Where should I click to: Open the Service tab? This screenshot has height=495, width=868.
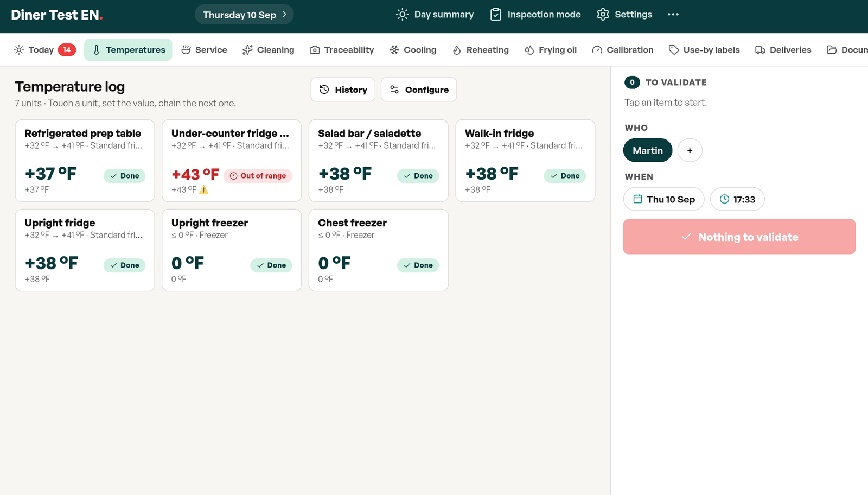[x=204, y=50]
